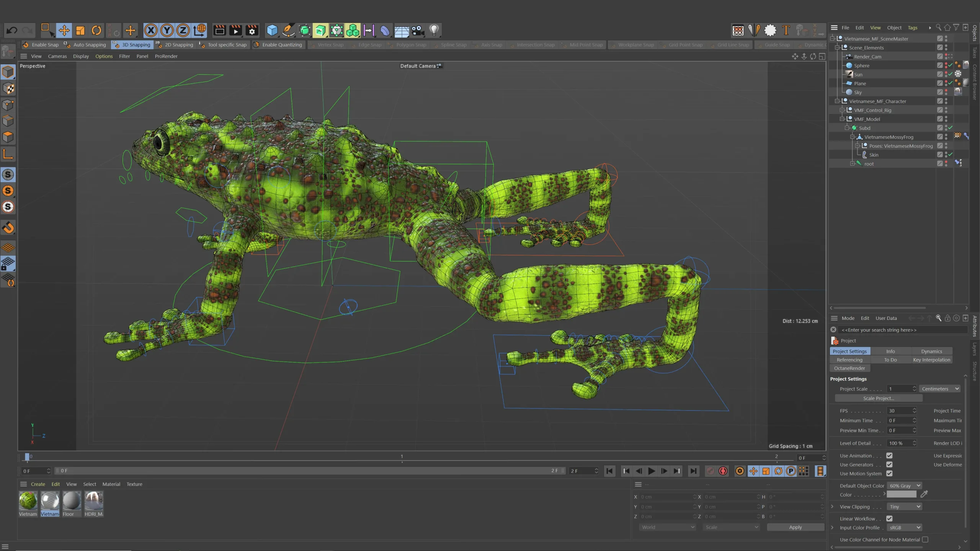Open the Edit Render Settings icon
The image size is (980, 551).
click(x=252, y=30)
